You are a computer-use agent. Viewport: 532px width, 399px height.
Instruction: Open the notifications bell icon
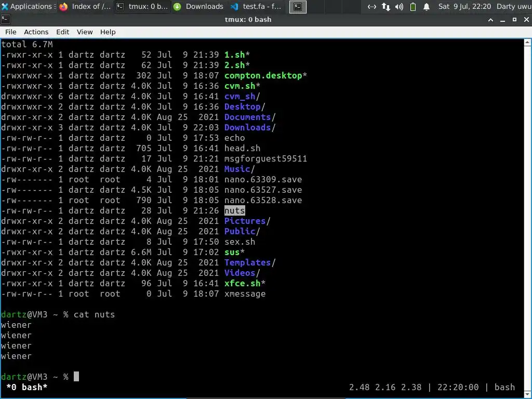427,6
